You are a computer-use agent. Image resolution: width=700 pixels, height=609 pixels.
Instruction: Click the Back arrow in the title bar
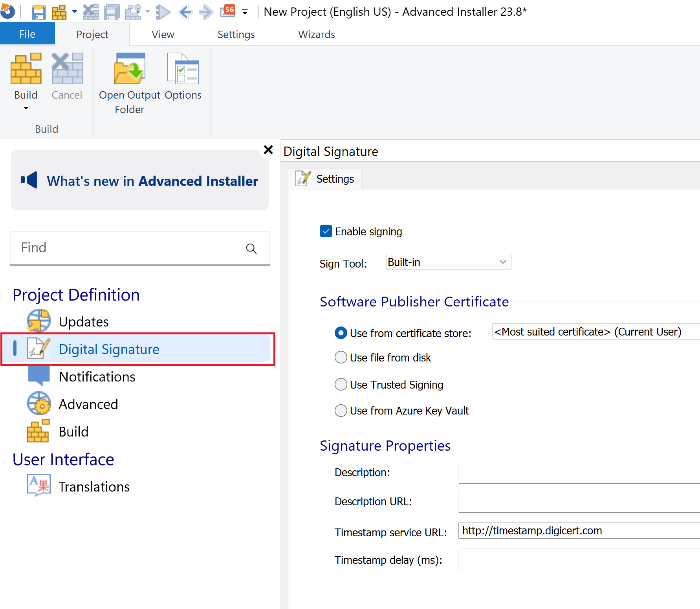point(185,12)
